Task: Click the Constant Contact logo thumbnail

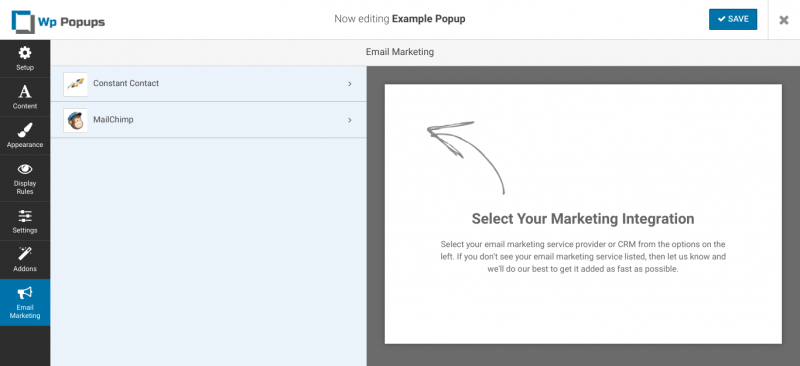Action: click(x=76, y=84)
